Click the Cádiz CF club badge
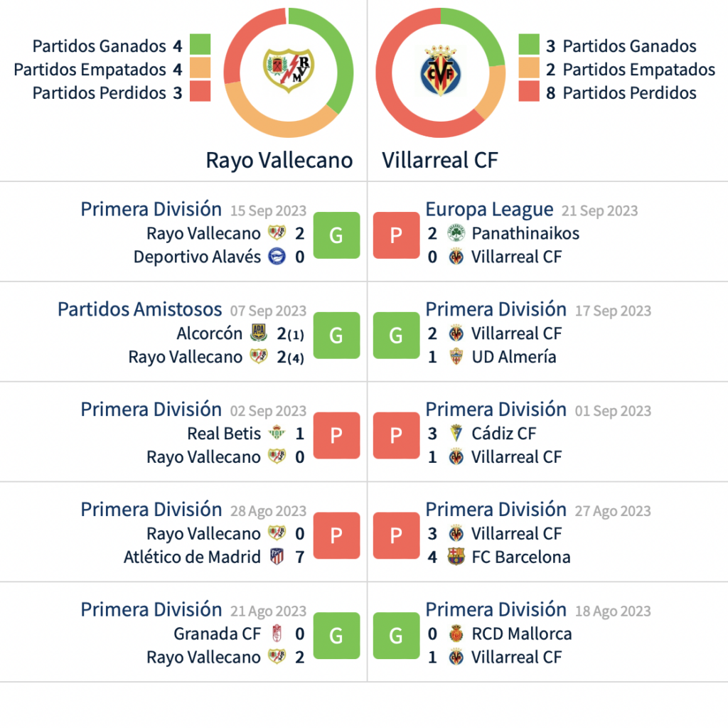Screen dimensions: 728x728 (x=456, y=434)
